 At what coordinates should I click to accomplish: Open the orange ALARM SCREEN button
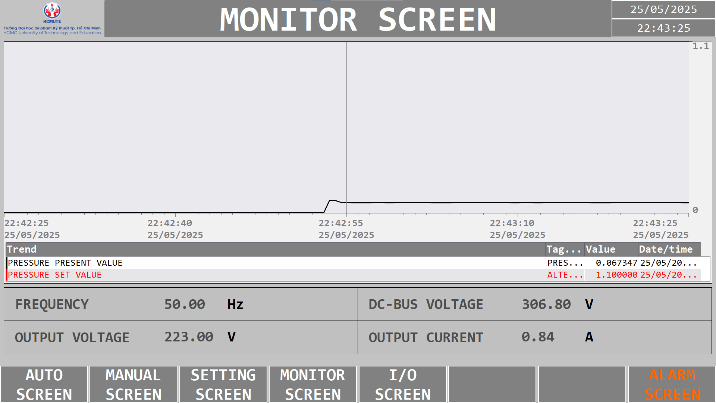pos(672,384)
